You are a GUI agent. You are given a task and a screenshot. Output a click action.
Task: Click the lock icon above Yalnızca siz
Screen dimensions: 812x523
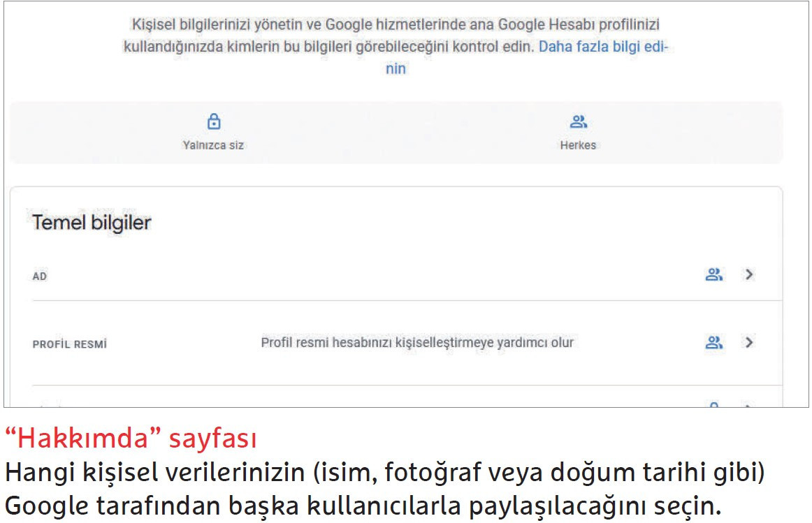[x=214, y=121]
